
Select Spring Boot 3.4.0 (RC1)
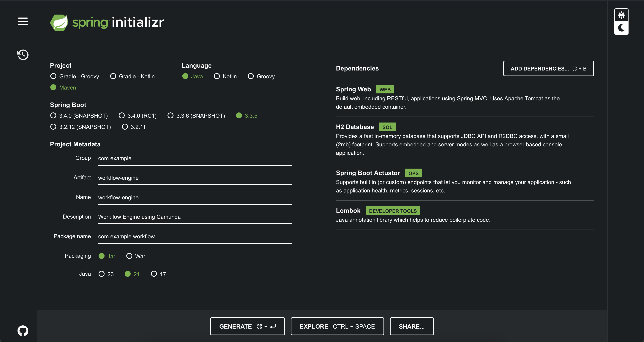138,116
